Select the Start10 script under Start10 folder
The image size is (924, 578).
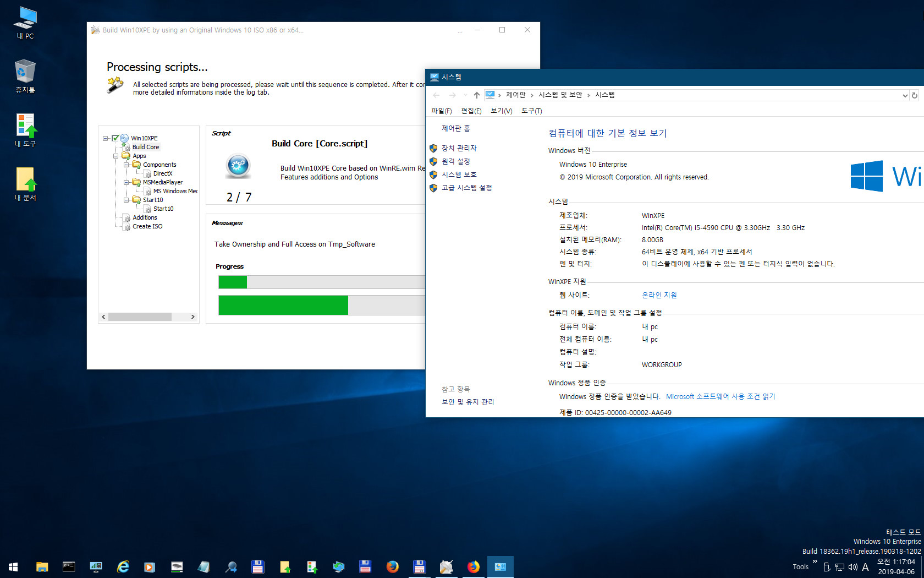tap(163, 209)
